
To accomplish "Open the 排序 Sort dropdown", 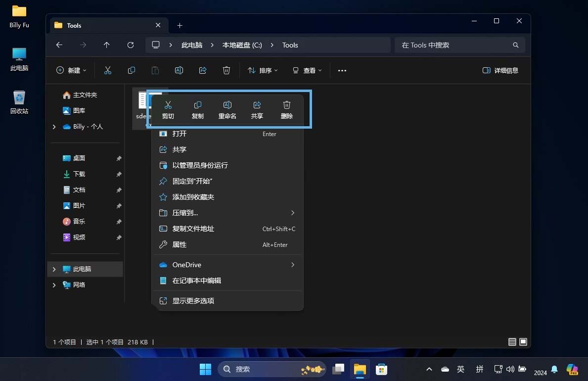I will (x=263, y=70).
